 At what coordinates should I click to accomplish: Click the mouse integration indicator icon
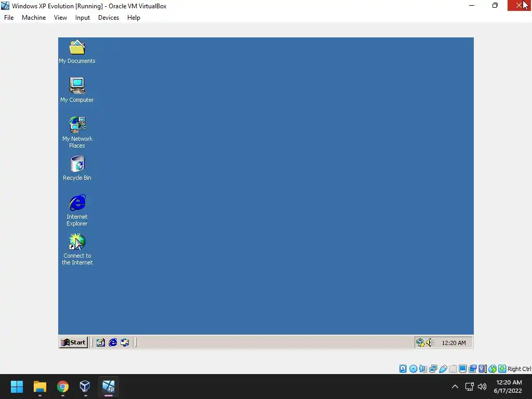(x=493, y=369)
